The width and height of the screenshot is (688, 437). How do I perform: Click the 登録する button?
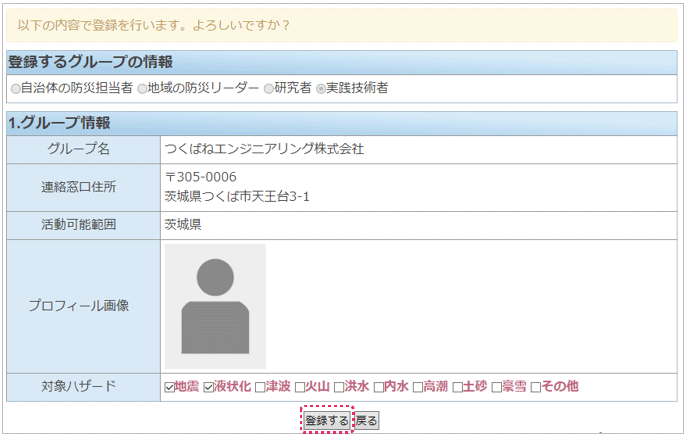pos(327,421)
